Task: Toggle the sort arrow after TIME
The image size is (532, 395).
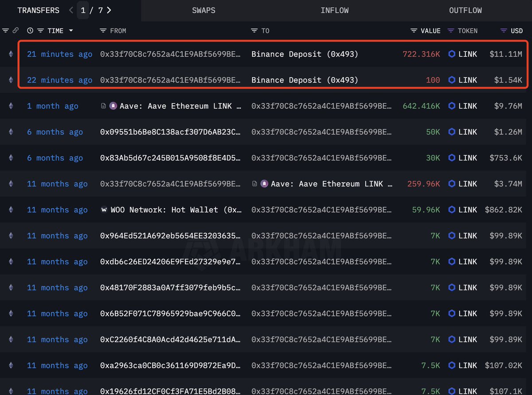Action: [x=70, y=31]
